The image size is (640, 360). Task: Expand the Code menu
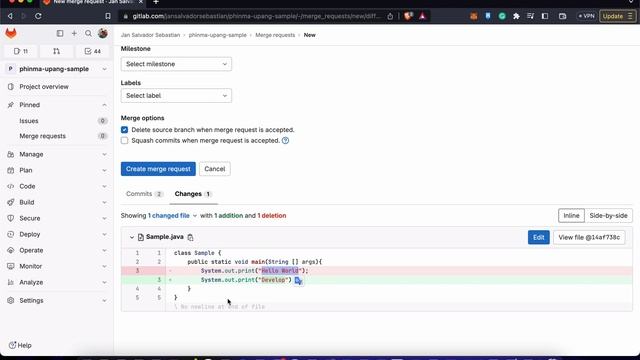[57, 186]
